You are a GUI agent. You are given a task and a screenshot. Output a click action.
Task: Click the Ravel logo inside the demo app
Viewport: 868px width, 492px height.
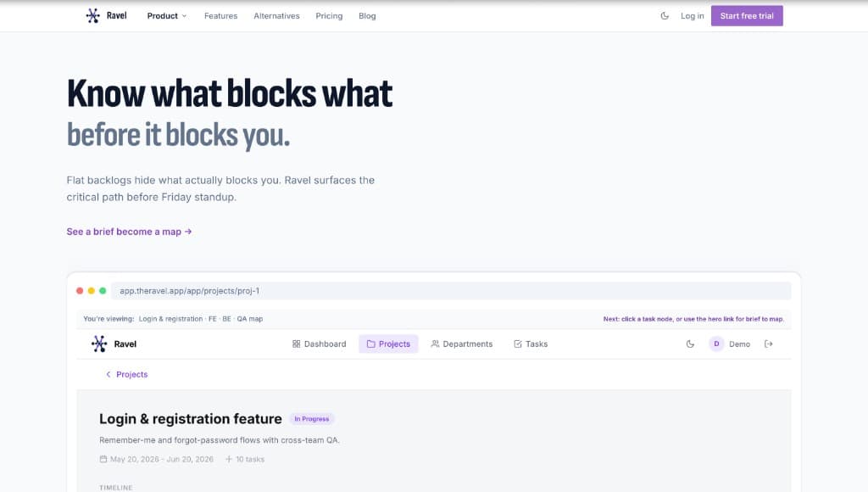click(99, 344)
